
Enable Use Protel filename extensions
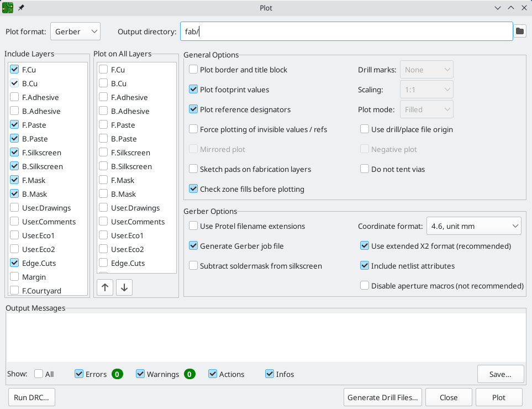point(193,226)
